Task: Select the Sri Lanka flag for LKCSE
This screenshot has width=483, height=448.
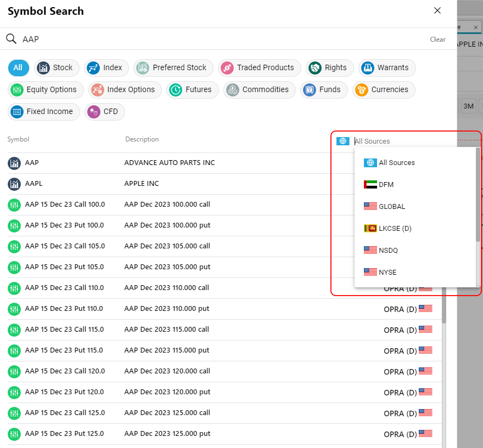Action: click(370, 229)
